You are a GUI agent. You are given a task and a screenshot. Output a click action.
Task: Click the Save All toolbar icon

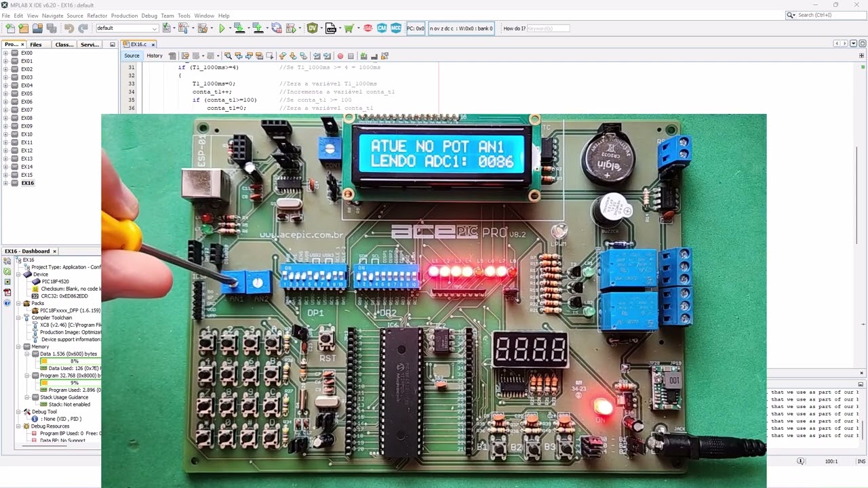coord(51,28)
